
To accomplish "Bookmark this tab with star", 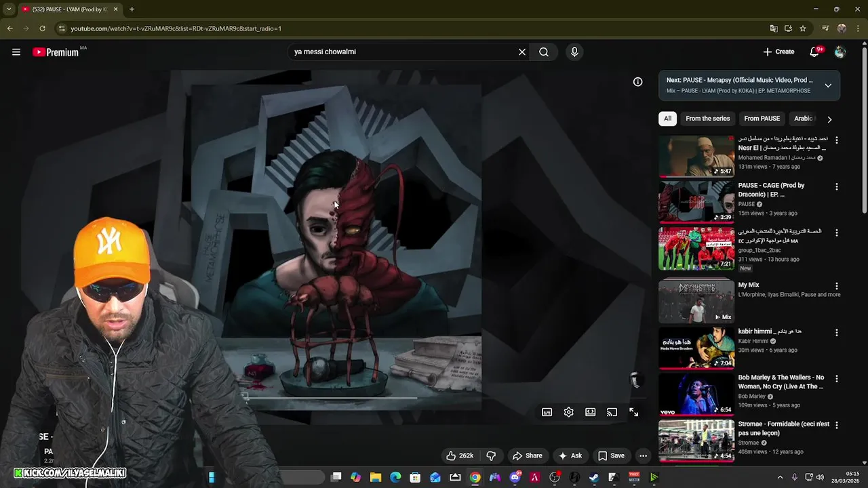I will (803, 28).
